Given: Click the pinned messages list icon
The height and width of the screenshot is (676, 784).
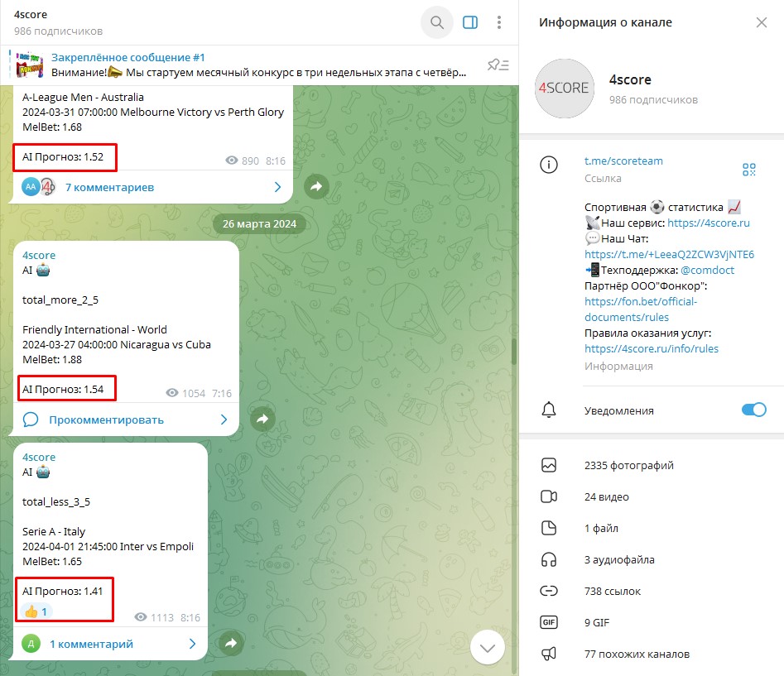Looking at the screenshot, I should [x=498, y=65].
